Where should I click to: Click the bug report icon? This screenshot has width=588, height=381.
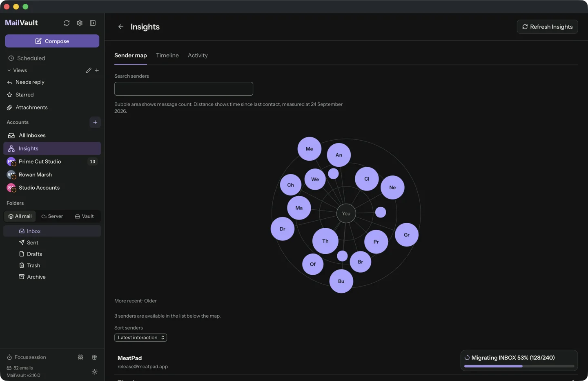coord(80,357)
